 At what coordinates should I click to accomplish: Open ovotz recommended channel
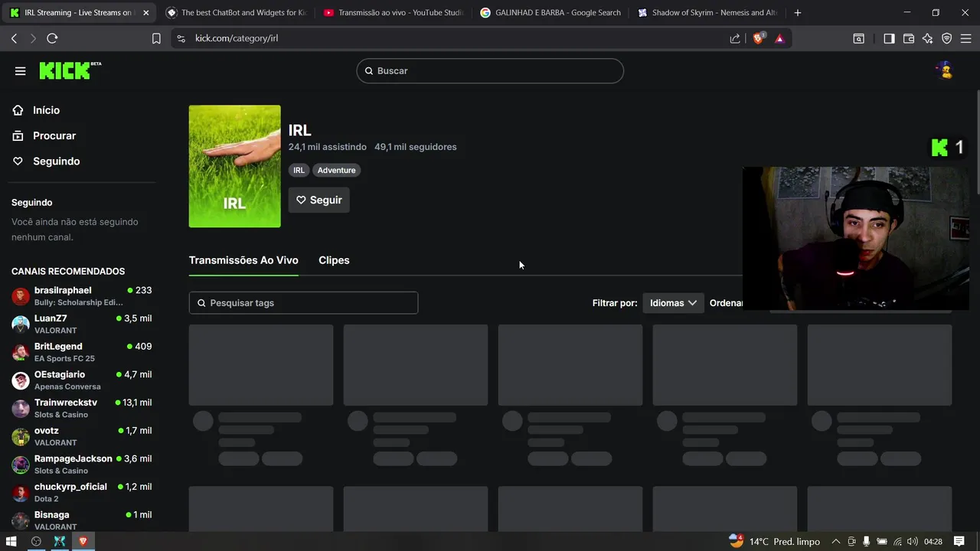[82, 436]
